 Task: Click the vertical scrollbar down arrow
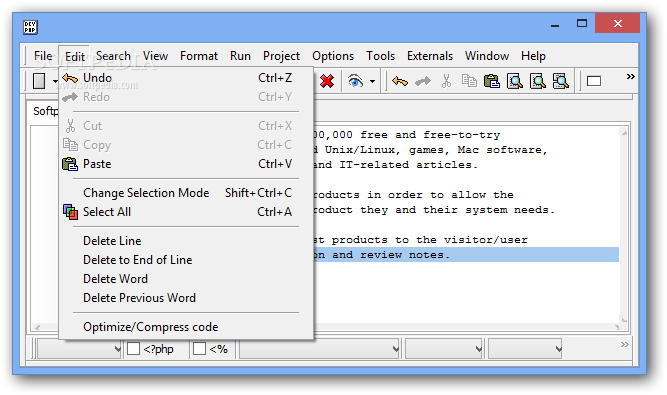[624, 320]
